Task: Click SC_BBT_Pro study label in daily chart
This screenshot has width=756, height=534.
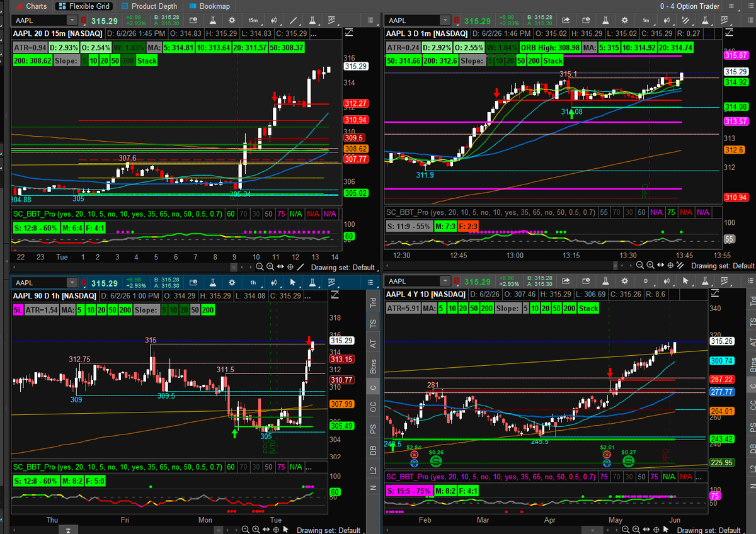Action: click(x=491, y=477)
